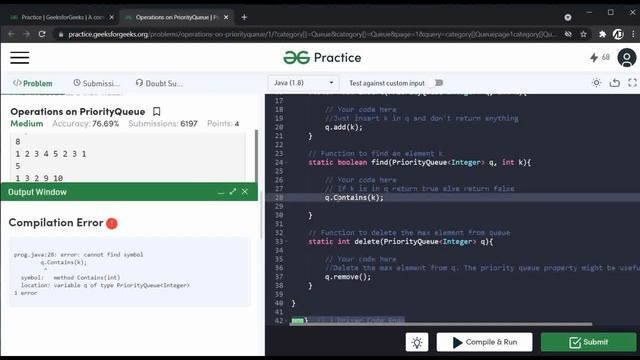Minimize the Output Window panel
Image resolution: width=640 pixels, height=360 pixels.
(221, 192)
